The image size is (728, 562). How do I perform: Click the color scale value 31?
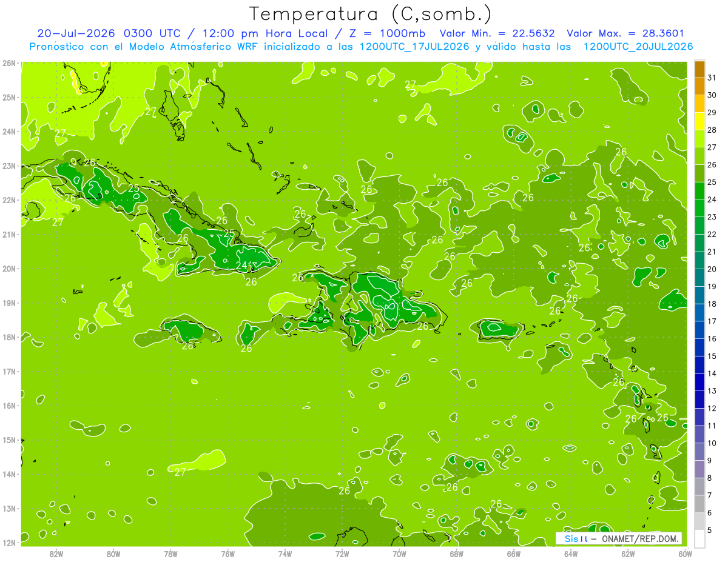point(712,78)
